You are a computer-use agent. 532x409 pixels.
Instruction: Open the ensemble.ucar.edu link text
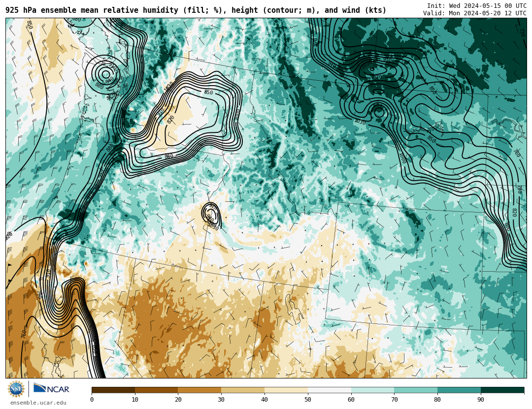coord(38,403)
